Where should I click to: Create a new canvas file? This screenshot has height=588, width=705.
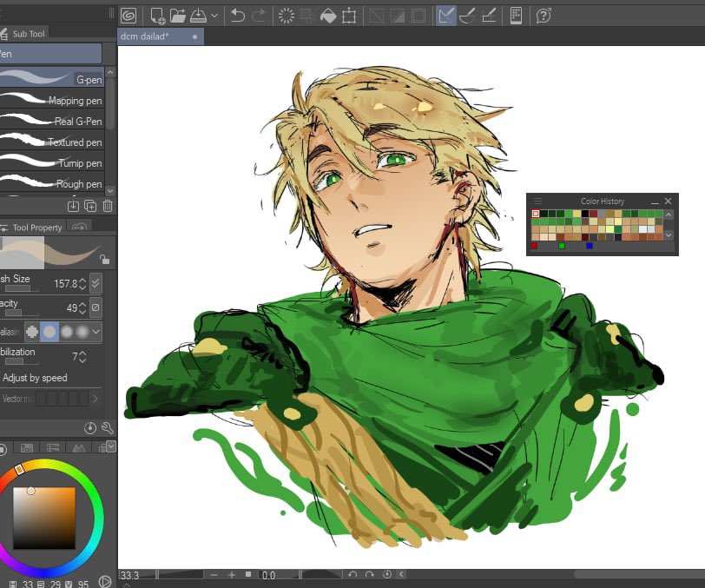coord(157,17)
